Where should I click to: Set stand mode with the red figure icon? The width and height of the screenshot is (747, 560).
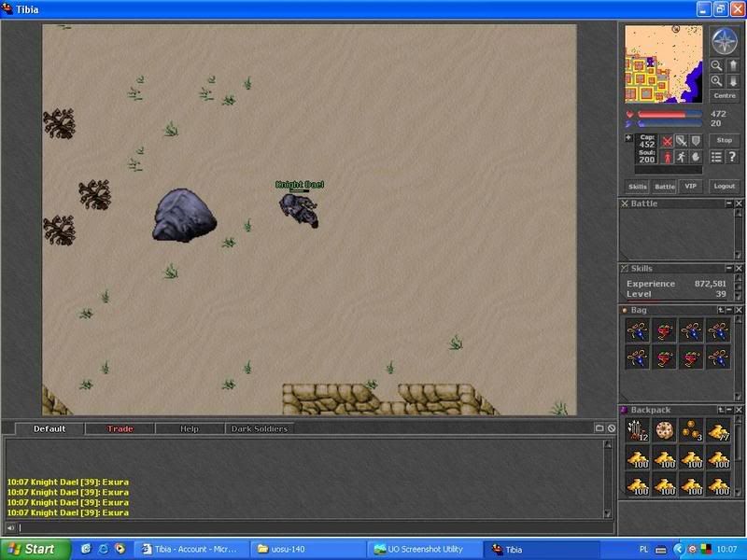point(668,157)
